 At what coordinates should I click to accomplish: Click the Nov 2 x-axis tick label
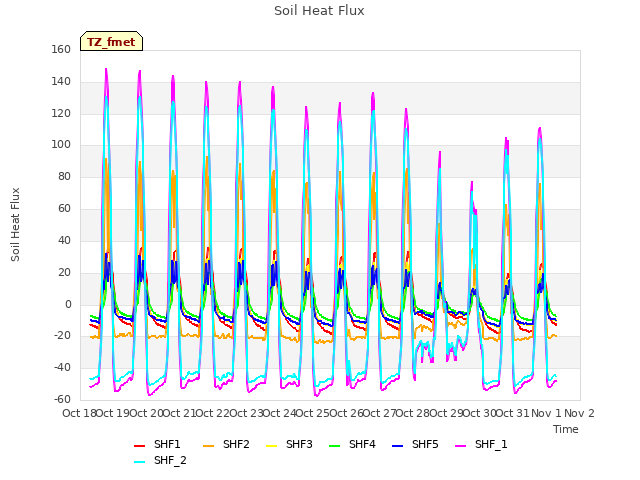[579, 413]
